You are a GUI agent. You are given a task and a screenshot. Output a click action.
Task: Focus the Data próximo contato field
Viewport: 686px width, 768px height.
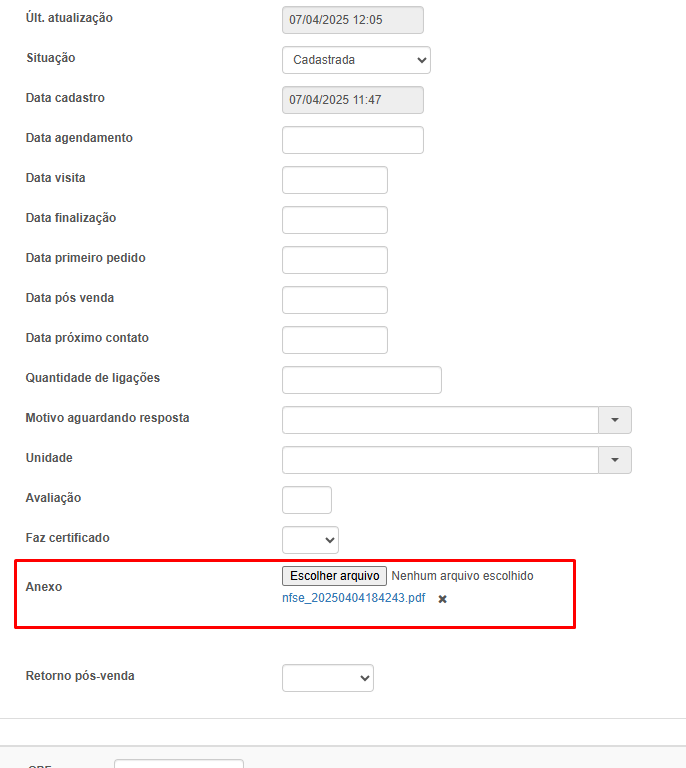tap(335, 340)
